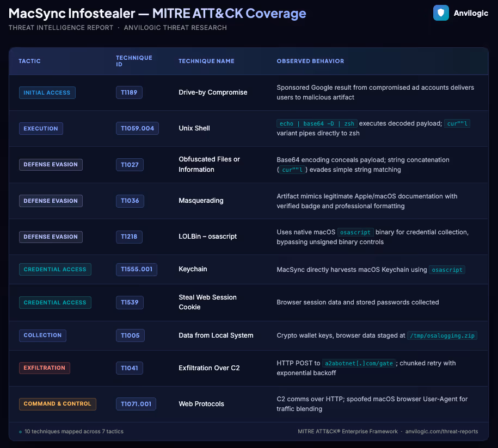The height and width of the screenshot is (448, 498).
Task: Select the EXFILTRATION tactic badge
Action: click(x=45, y=368)
